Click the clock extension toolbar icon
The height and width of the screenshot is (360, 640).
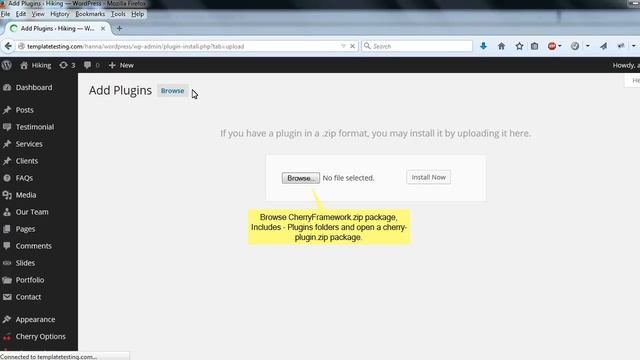[x=575, y=46]
